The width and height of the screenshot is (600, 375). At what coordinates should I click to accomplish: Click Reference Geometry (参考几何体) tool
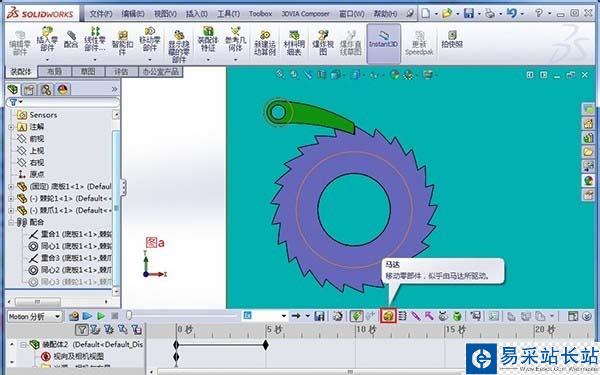click(235, 40)
